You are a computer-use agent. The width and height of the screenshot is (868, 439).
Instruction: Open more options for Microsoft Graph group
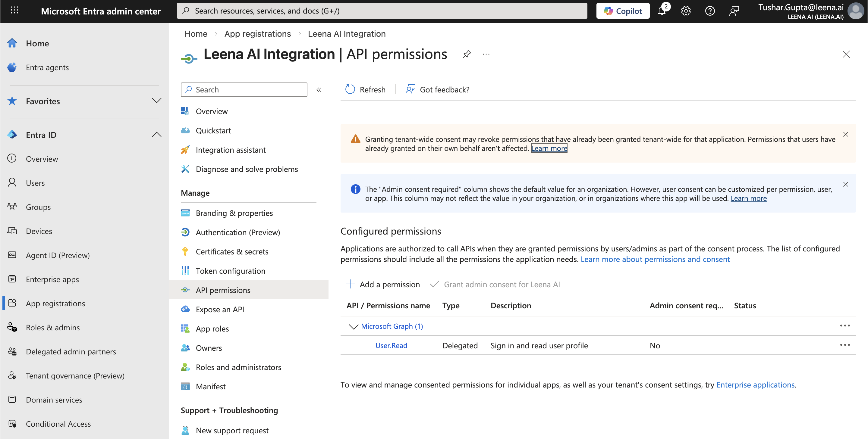[844, 326]
